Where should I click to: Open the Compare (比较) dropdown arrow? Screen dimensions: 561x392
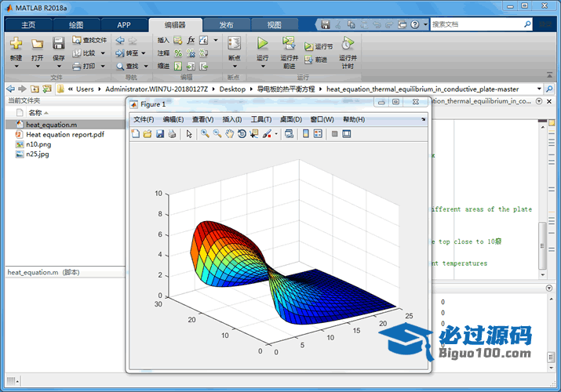[103, 53]
